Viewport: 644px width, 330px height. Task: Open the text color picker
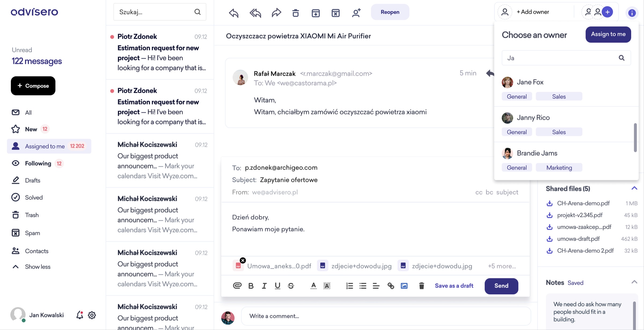pyautogui.click(x=313, y=286)
